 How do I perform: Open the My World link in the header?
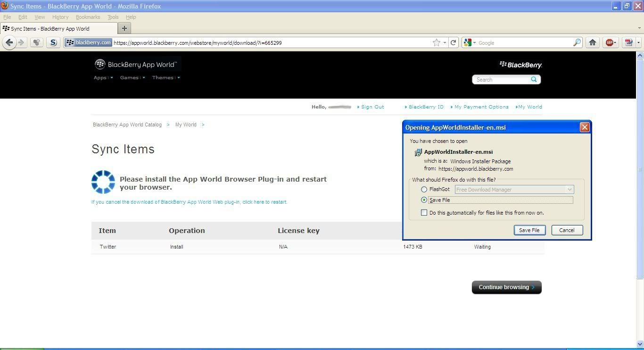[530, 107]
